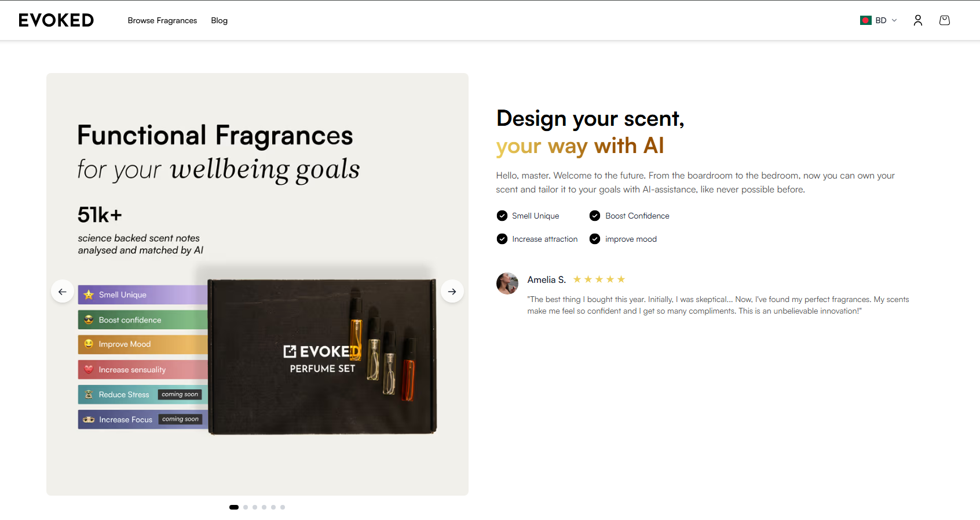Open the shopping cart icon

(x=944, y=20)
